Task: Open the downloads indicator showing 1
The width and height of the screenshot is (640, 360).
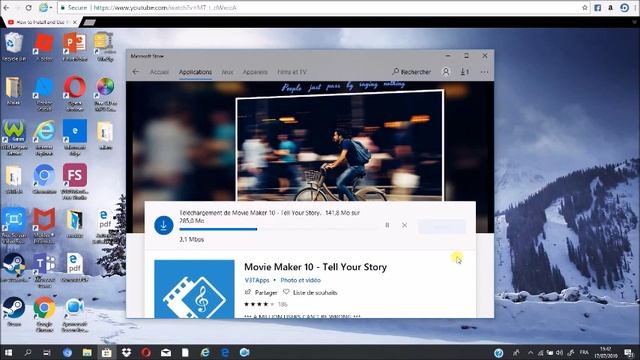Action: 465,72
